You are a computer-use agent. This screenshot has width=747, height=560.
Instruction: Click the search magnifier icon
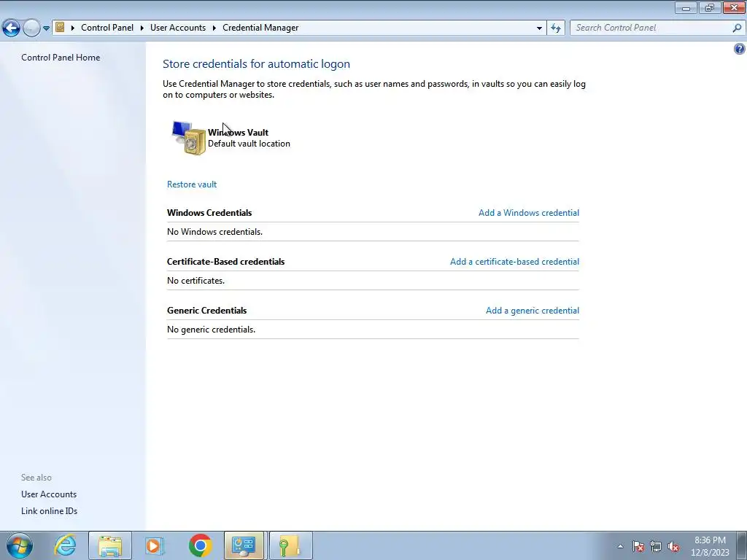coord(737,28)
